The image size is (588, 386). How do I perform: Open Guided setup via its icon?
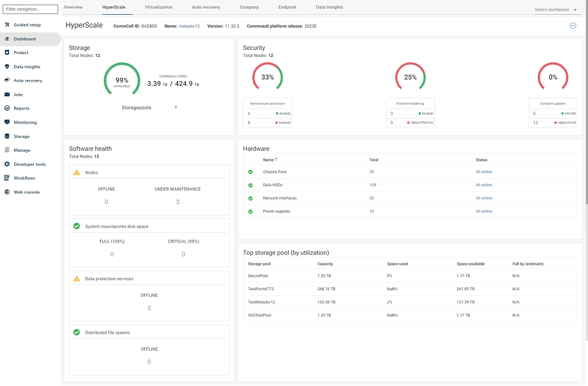point(6,25)
